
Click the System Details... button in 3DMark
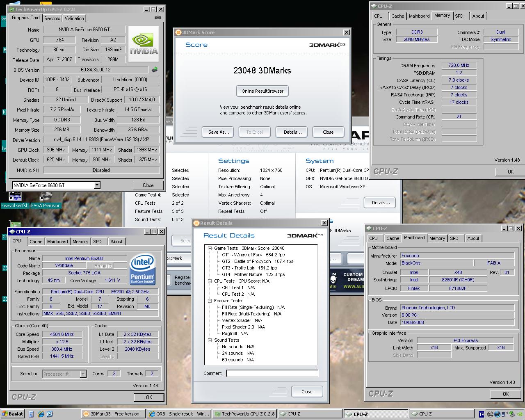381,203
